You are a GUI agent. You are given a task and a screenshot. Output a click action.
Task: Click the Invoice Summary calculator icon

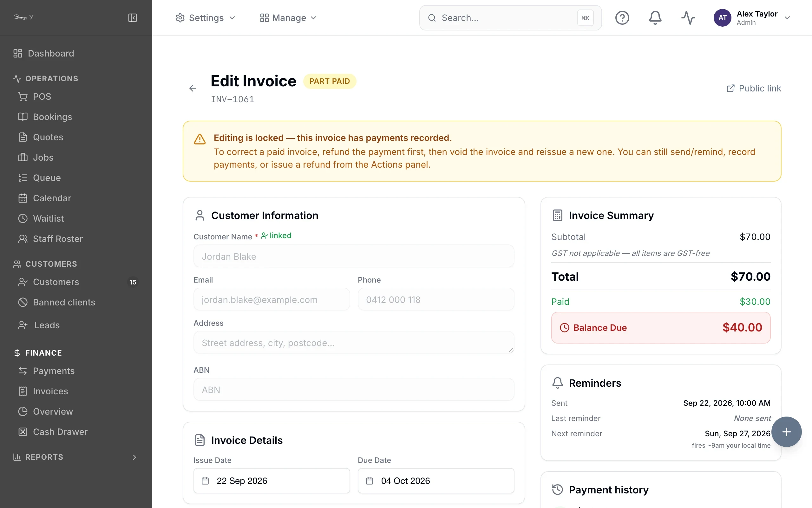tap(557, 215)
